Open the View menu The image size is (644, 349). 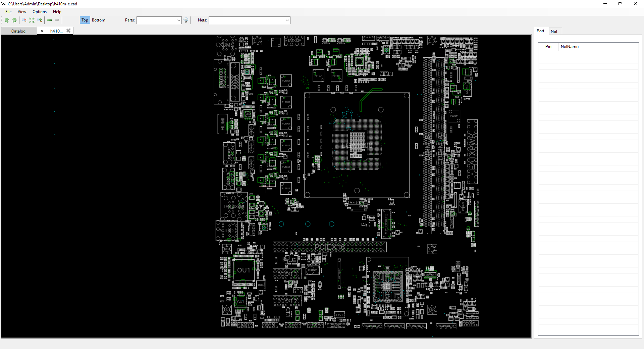(22, 12)
